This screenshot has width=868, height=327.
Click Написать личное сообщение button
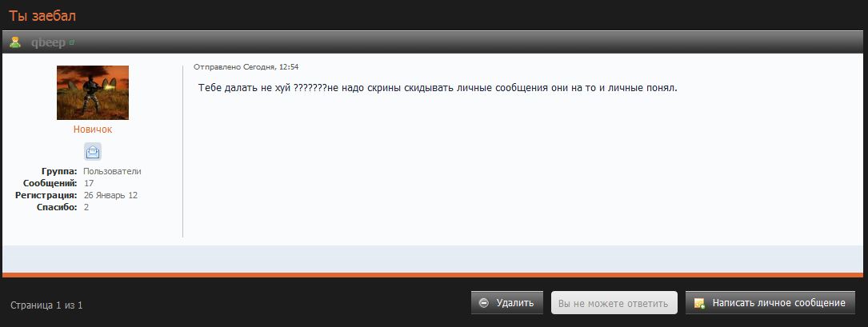[x=770, y=303]
